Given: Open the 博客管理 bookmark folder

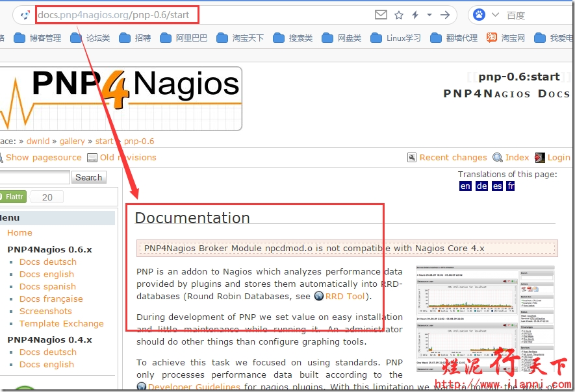Looking at the screenshot, I should (38, 38).
